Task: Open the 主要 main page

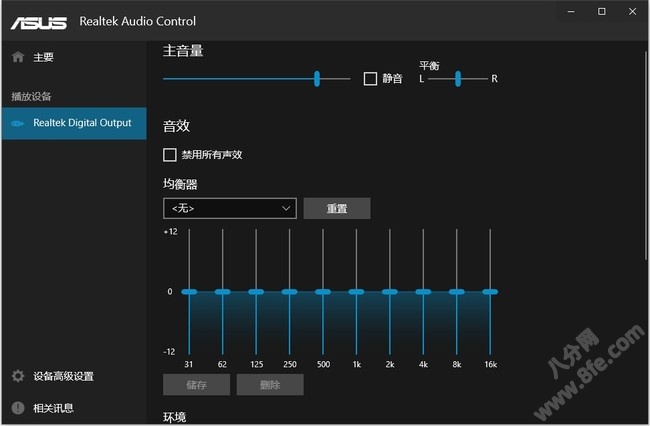Action: (x=74, y=57)
